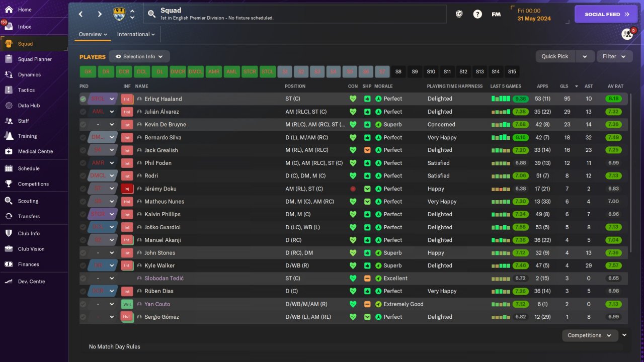Tick the selection checkbox for Jack Grealish
This screenshot has width=644, height=362.
[83, 150]
